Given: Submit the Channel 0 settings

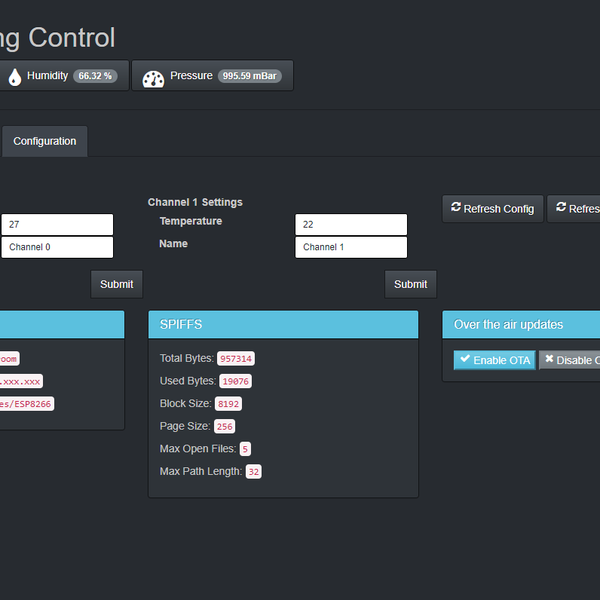Looking at the screenshot, I should 116,284.
